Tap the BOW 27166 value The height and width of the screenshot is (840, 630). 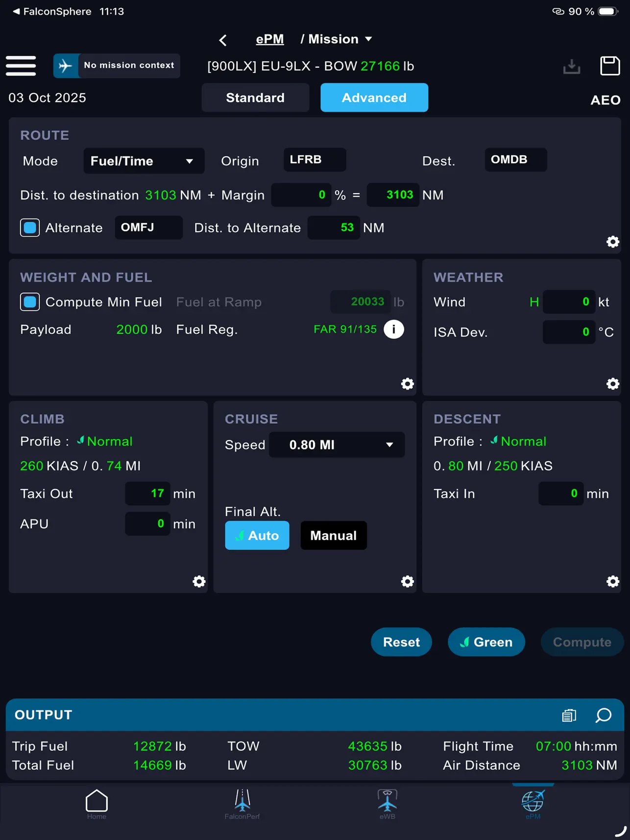click(380, 66)
